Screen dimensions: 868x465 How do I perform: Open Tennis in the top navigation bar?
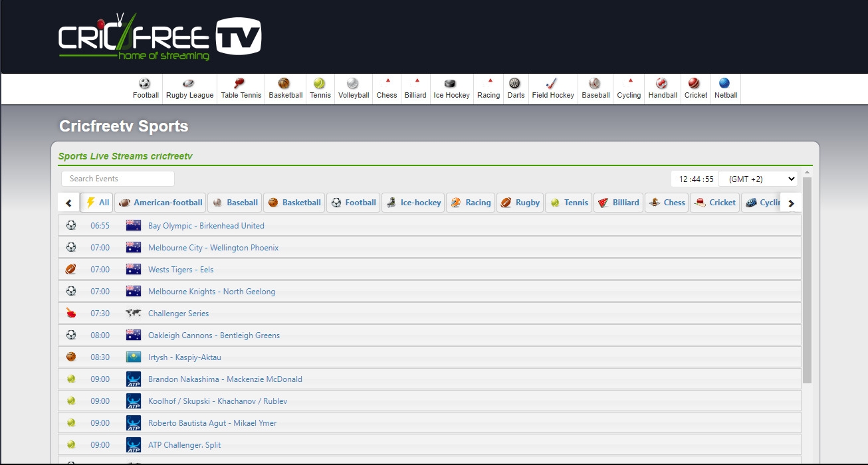click(x=320, y=89)
